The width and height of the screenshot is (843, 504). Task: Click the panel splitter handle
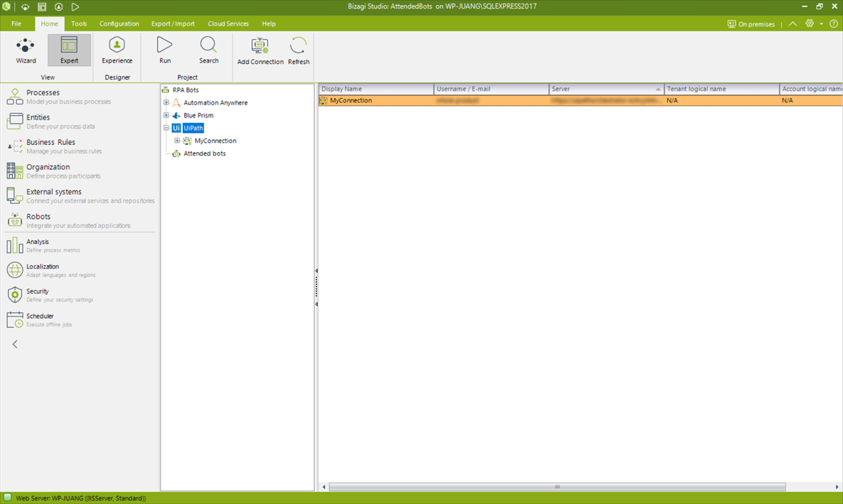tap(316, 287)
